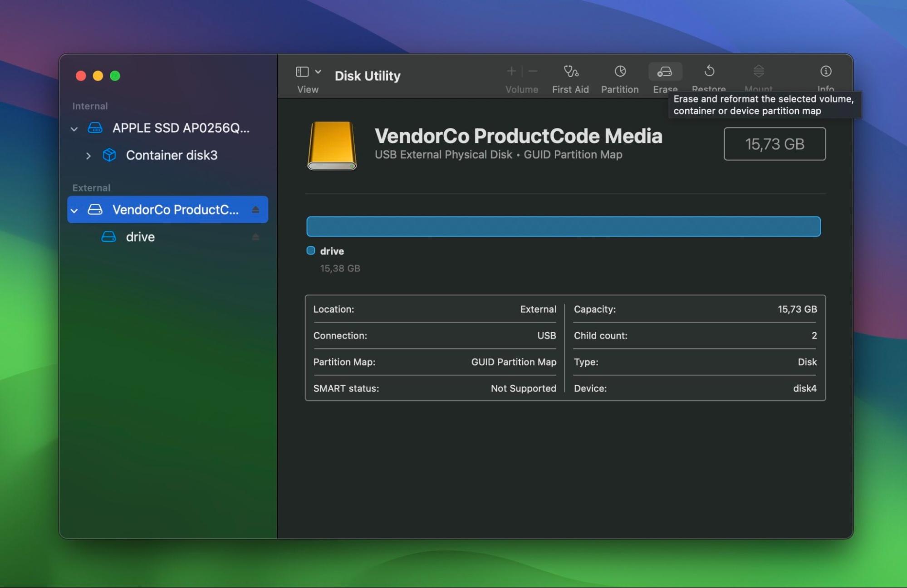The image size is (907, 588).
Task: Click the View toolbar label
Action: point(308,89)
